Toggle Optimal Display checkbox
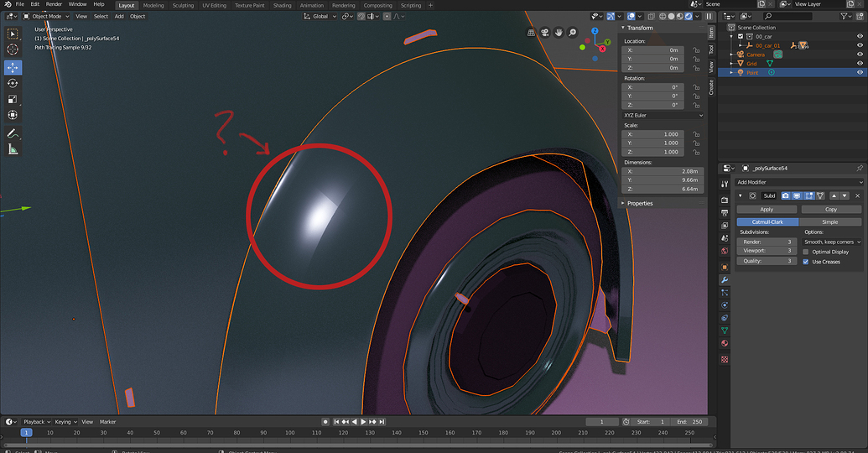 806,252
